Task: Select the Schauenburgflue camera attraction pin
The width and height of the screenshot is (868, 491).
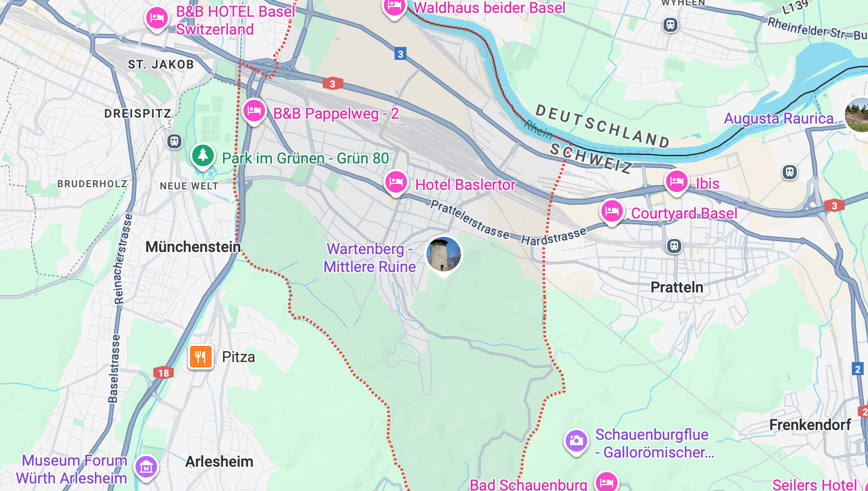Action: 576,441
